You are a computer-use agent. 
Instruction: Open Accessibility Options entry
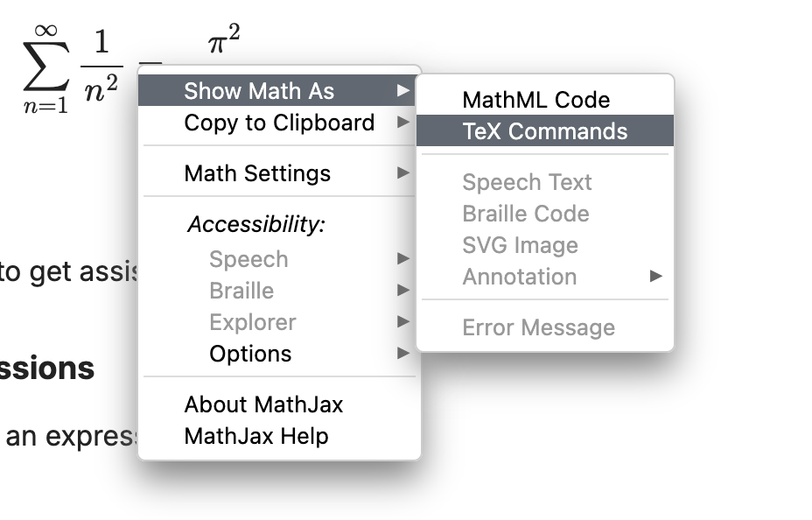pos(250,354)
